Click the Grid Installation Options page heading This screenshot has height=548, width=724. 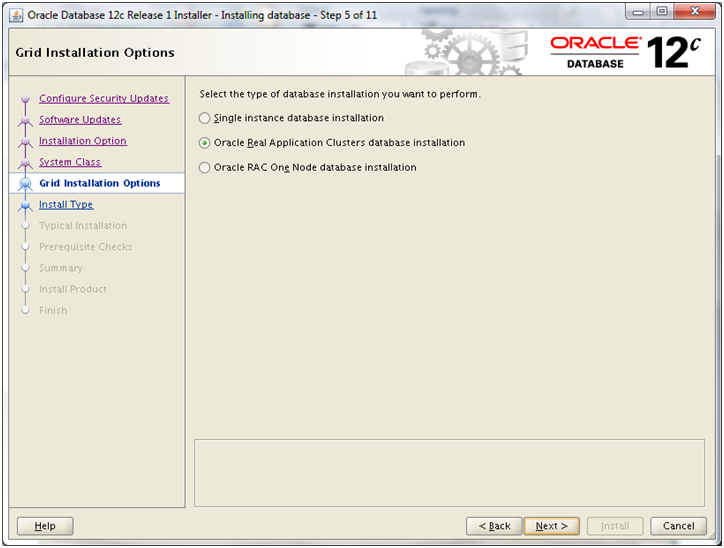pos(95,53)
